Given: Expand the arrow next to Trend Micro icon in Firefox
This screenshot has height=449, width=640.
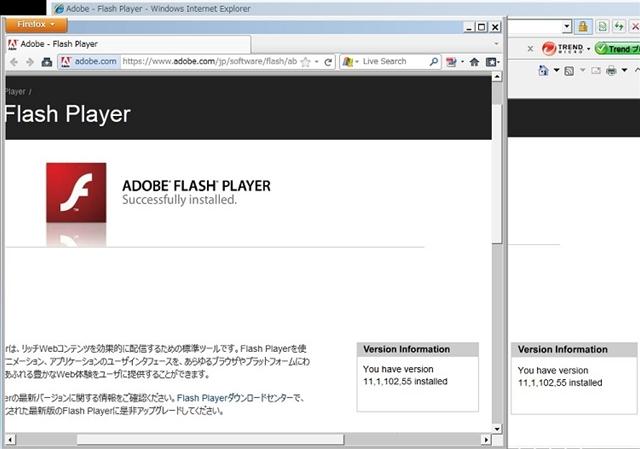Looking at the screenshot, I should (x=462, y=62).
